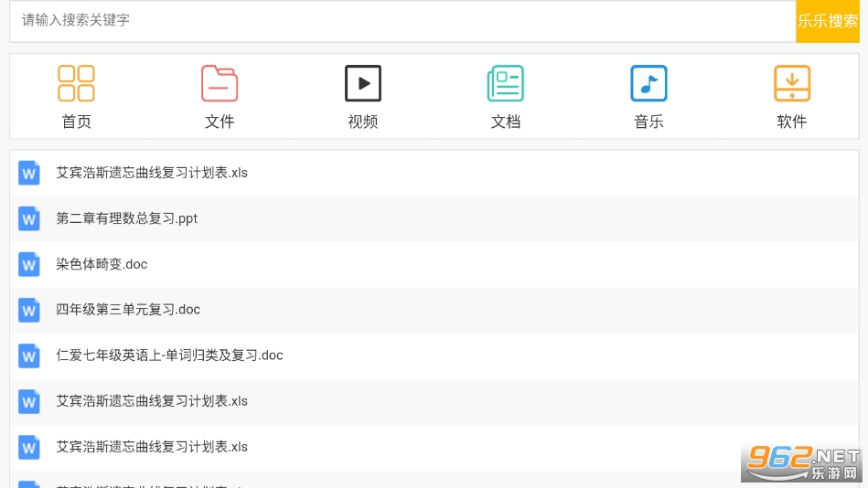
Task: Click the W icon beside 仁爱七年级英语上 file
Action: 29,355
